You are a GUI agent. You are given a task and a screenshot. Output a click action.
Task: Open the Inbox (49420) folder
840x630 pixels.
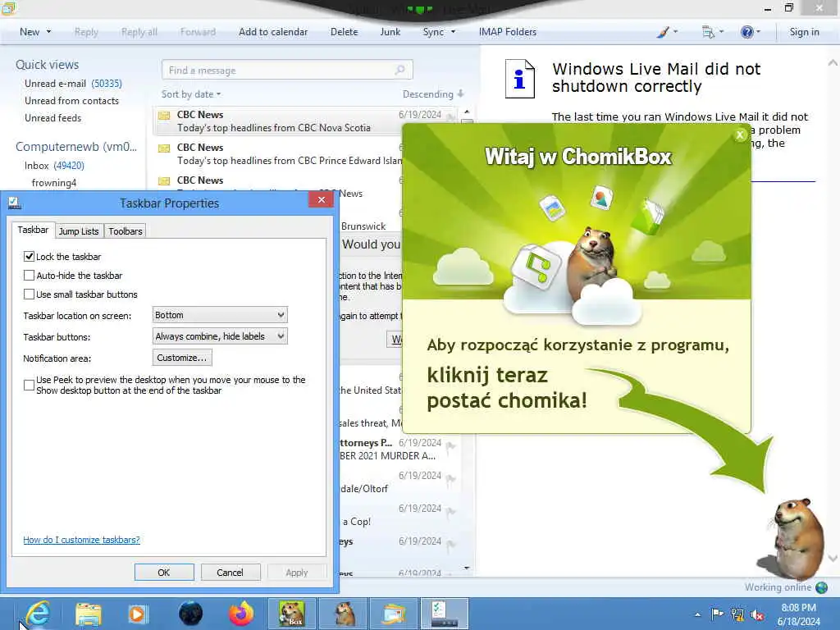point(54,166)
